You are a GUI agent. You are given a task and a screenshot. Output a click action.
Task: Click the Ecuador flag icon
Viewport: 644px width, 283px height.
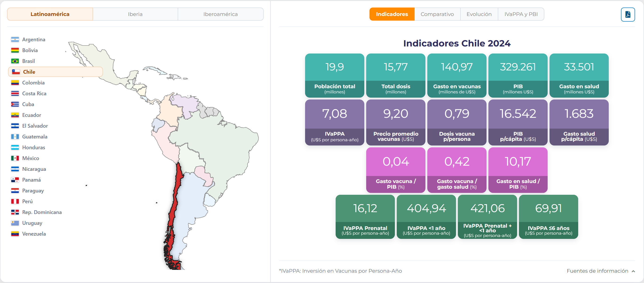click(15, 115)
